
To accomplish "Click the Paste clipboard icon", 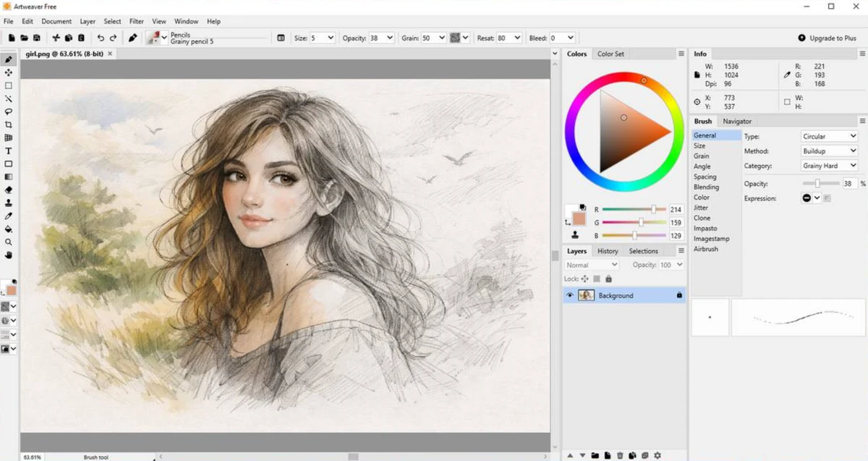I will point(81,38).
